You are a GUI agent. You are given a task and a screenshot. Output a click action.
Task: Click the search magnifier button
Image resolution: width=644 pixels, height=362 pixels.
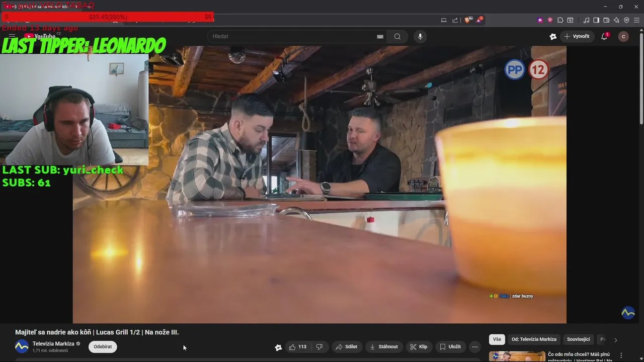tap(397, 36)
